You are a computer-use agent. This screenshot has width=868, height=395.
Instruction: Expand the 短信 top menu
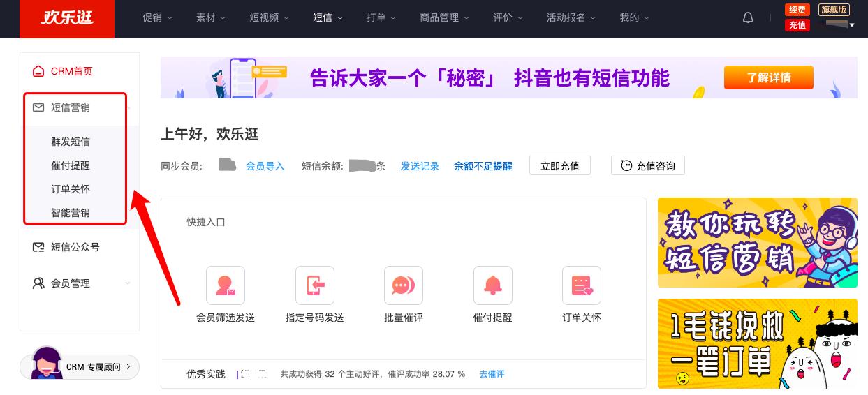328,18
